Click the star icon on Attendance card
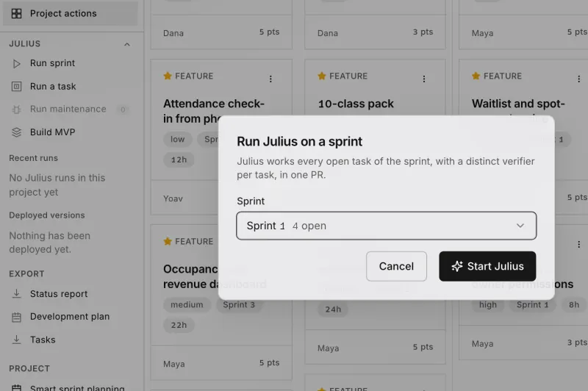 pyautogui.click(x=168, y=76)
